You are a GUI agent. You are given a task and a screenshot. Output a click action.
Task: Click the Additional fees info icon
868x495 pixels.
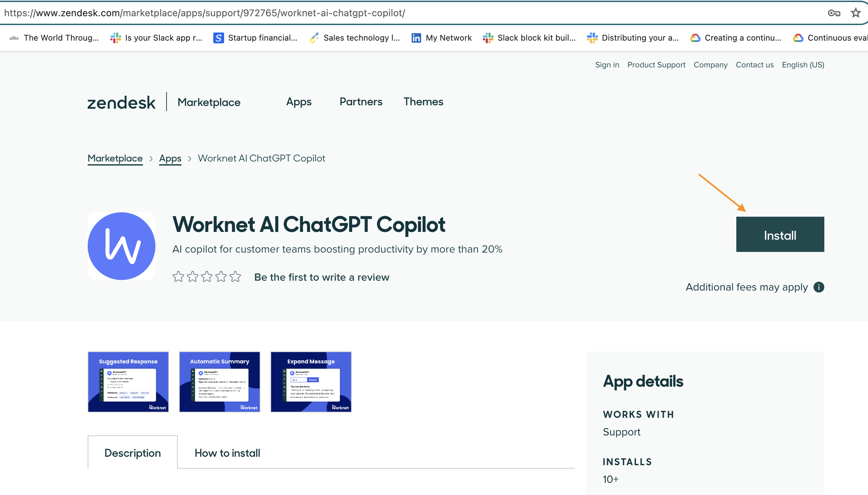pos(819,287)
